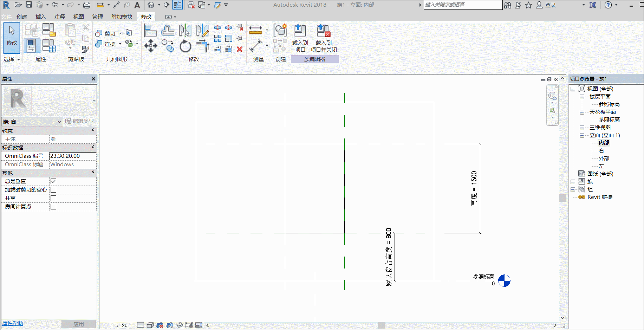Collapse the 立面 (立面 1) tree node

582,135
